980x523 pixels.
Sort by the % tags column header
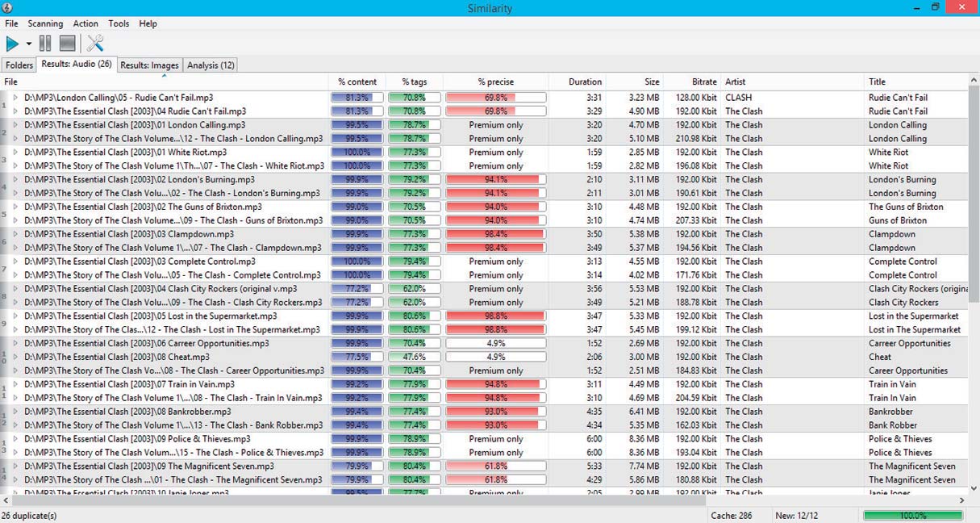click(x=415, y=82)
